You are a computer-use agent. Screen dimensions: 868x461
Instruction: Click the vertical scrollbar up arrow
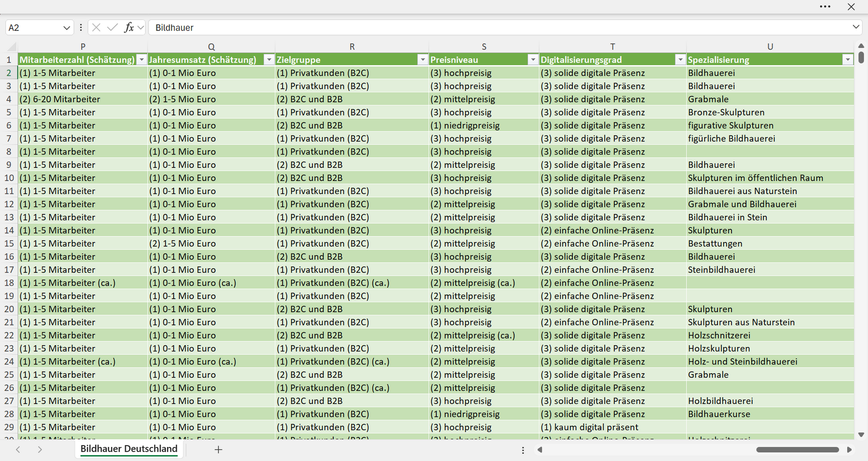click(861, 46)
